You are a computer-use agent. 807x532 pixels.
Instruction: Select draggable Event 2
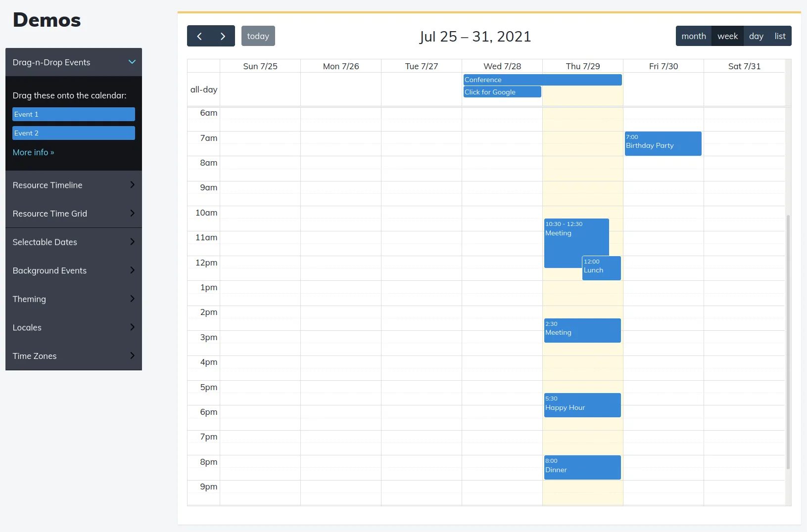(x=74, y=133)
